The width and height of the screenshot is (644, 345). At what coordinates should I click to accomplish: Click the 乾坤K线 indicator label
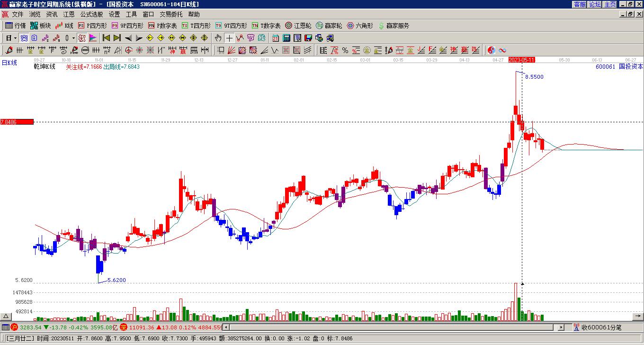(45, 67)
